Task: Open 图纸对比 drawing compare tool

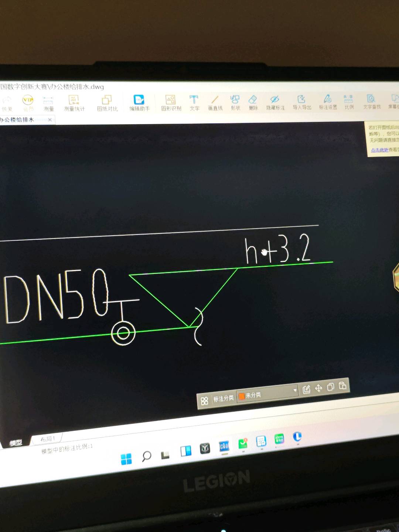Action: tap(107, 103)
